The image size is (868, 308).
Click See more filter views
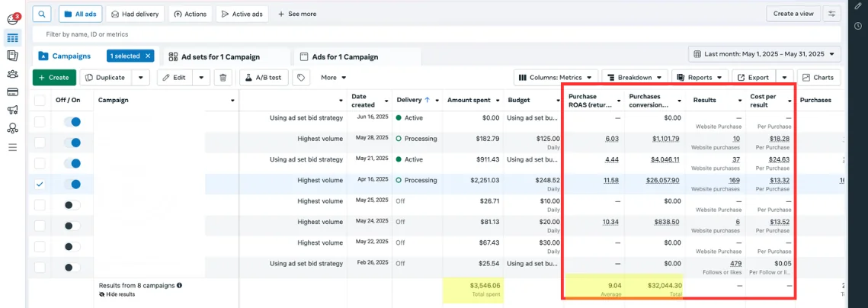pos(296,14)
